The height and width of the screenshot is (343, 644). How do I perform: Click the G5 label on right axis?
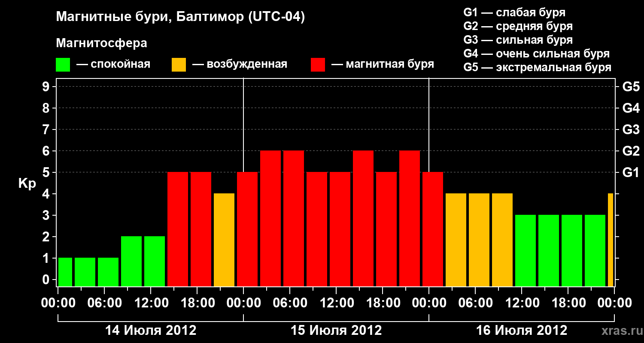coord(631,87)
